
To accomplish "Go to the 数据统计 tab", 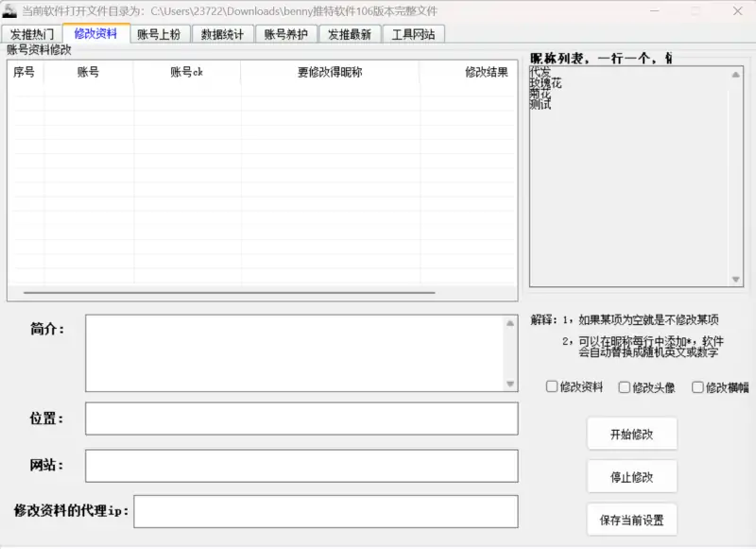I will pos(222,34).
